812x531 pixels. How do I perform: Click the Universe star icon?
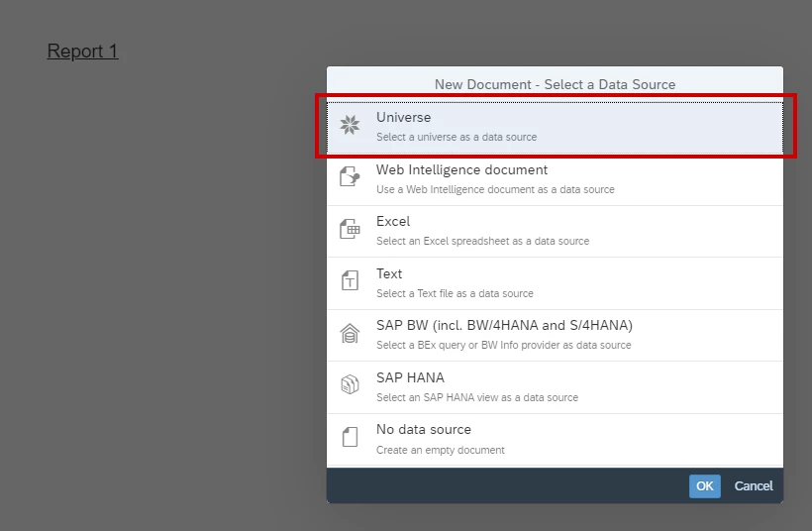coord(350,125)
